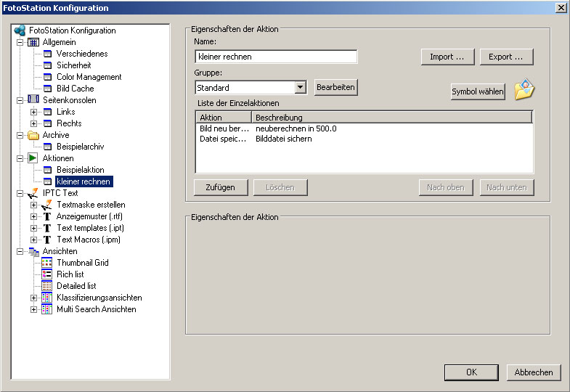Viewport: 570px width, 392px height.
Task: Click the action symbol folder image
Action: coord(524,89)
